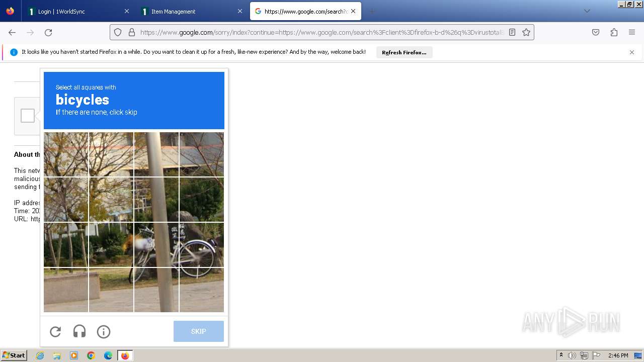Select the tile below the bicycle's rear wheel
Viewport: 644px width, 362px height.
click(202, 290)
